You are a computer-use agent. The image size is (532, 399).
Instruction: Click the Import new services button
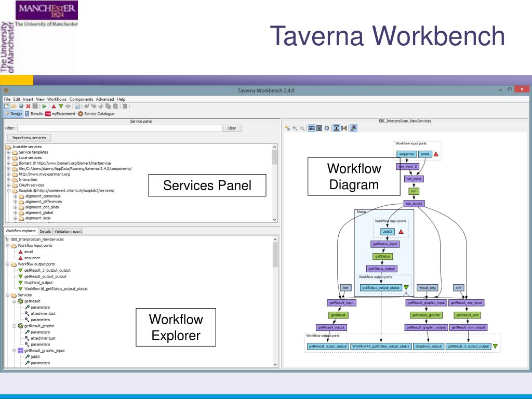[x=29, y=138]
